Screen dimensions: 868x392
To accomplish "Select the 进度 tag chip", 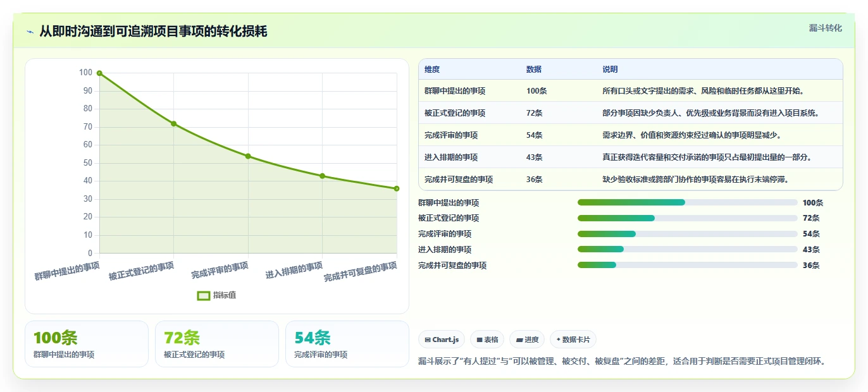I will coord(527,340).
